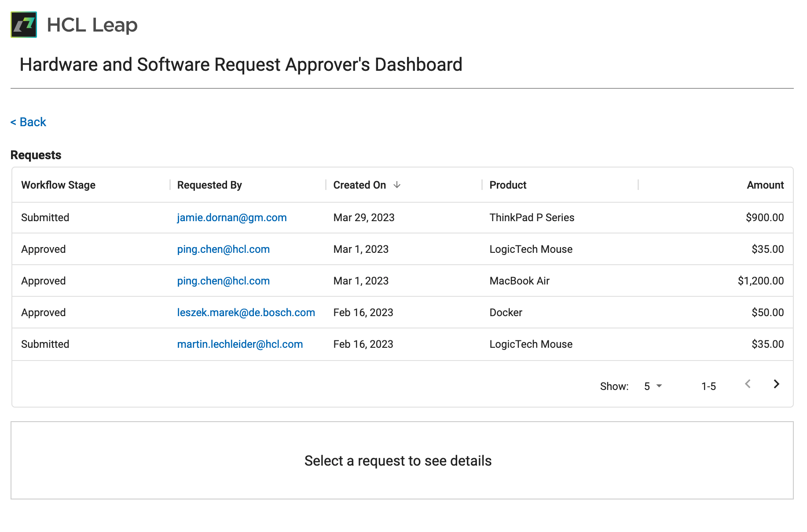Click the sort arrow next to Created On
The width and height of the screenshot is (807, 532).
pyautogui.click(x=397, y=185)
